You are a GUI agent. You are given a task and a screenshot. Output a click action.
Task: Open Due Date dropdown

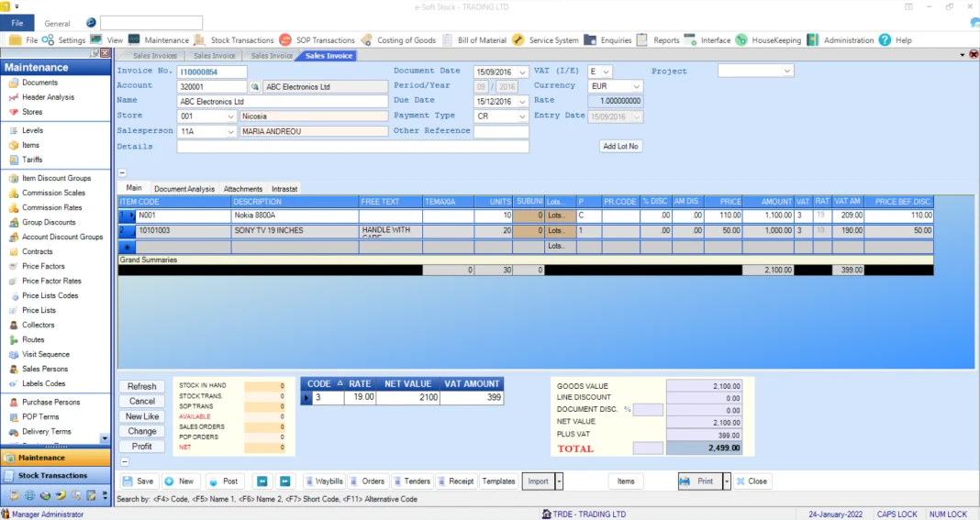(522, 101)
